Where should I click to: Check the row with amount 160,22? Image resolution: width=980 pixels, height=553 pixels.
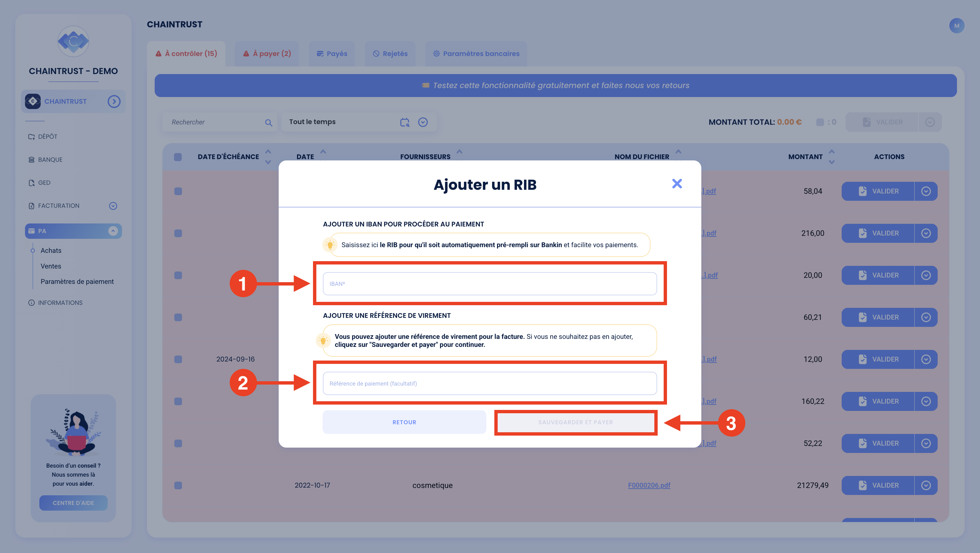point(178,402)
